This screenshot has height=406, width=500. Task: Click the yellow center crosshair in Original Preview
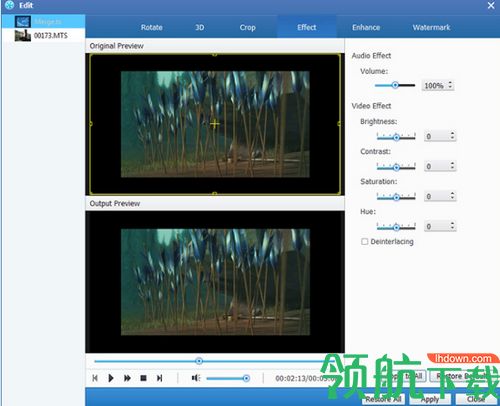pos(215,124)
